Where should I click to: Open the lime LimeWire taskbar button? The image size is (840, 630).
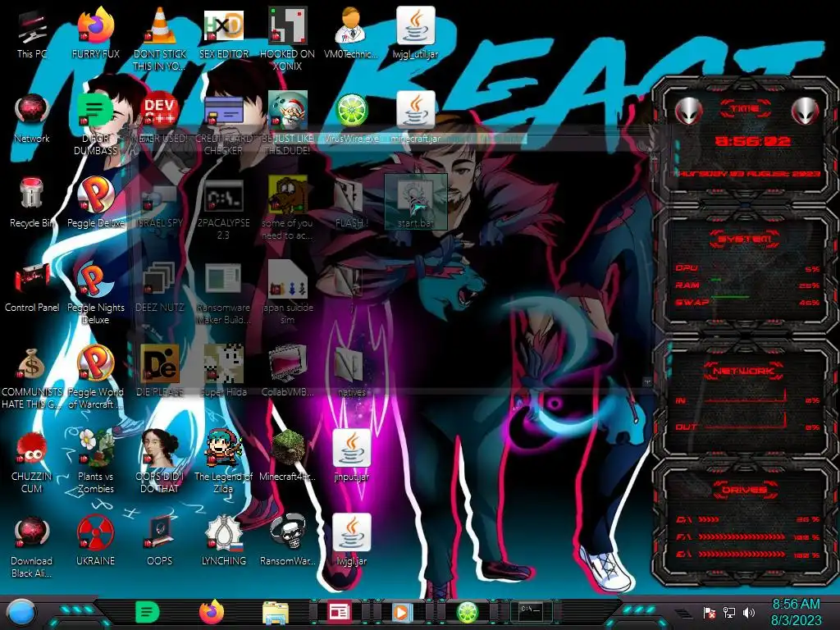467,612
